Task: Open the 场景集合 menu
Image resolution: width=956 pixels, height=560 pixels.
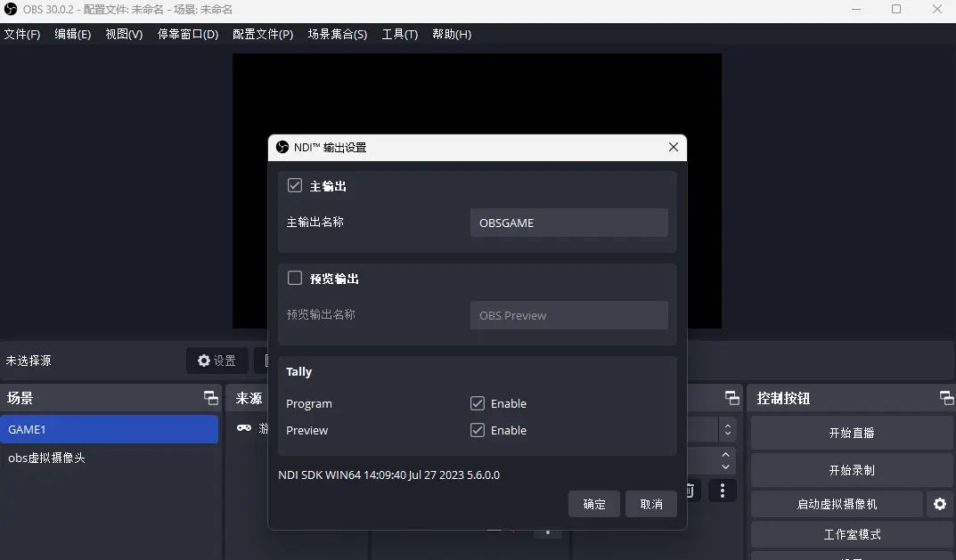Action: click(x=338, y=34)
